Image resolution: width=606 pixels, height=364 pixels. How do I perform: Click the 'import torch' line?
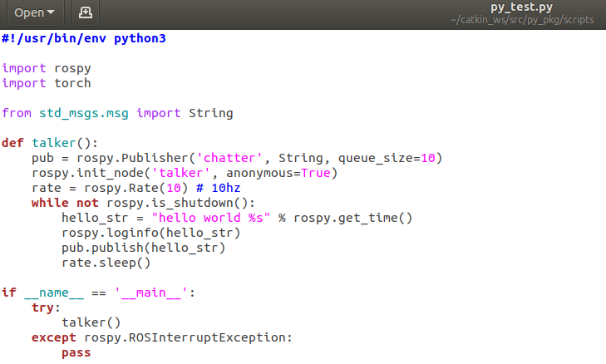[47, 83]
